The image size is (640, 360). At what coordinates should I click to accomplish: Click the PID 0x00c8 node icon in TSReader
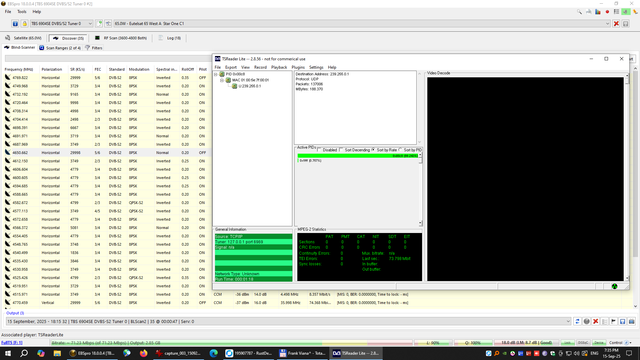[222, 74]
